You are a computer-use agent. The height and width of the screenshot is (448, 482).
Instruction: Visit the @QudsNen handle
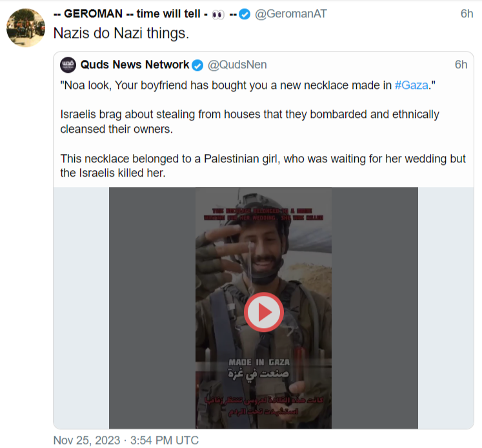coord(237,64)
